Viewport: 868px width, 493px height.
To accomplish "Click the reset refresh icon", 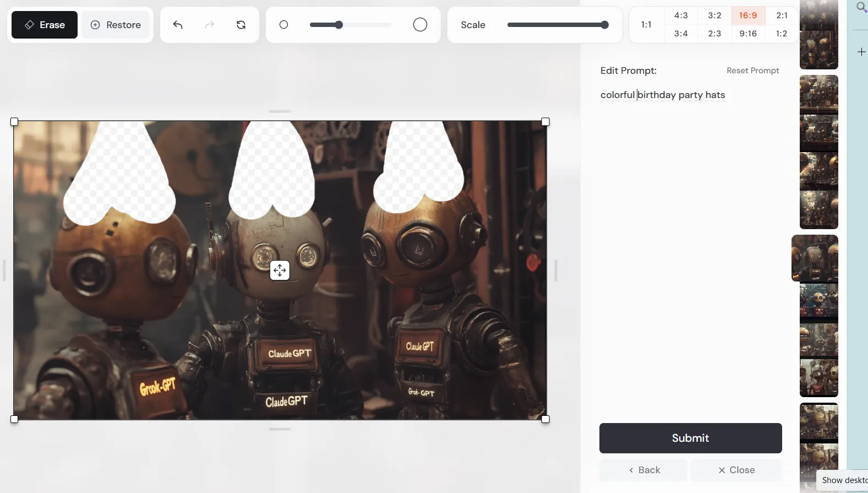I will 241,25.
